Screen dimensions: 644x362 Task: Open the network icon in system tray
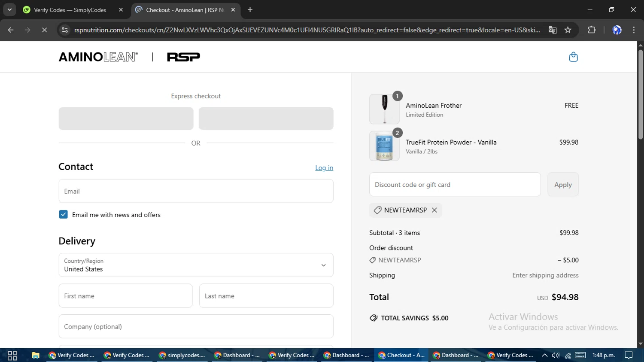(568, 355)
